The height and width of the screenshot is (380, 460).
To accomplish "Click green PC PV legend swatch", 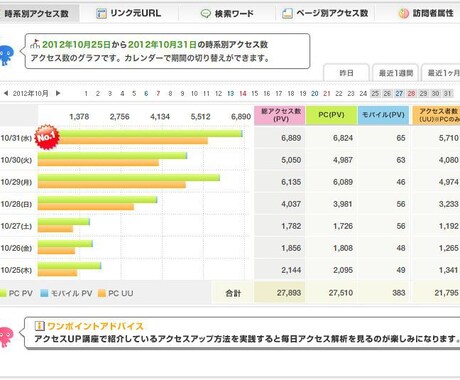I will click(x=3, y=293).
